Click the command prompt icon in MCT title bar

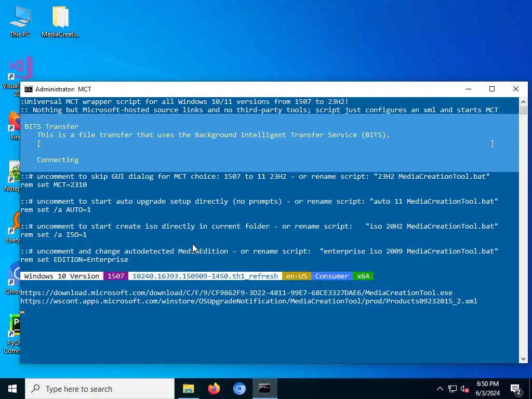(29, 89)
